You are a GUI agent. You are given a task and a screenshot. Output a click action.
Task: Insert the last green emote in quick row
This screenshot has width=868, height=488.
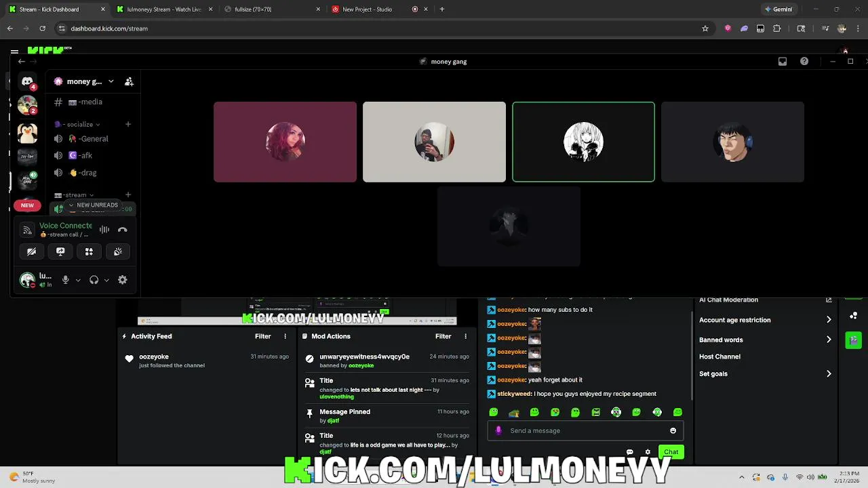click(x=677, y=412)
